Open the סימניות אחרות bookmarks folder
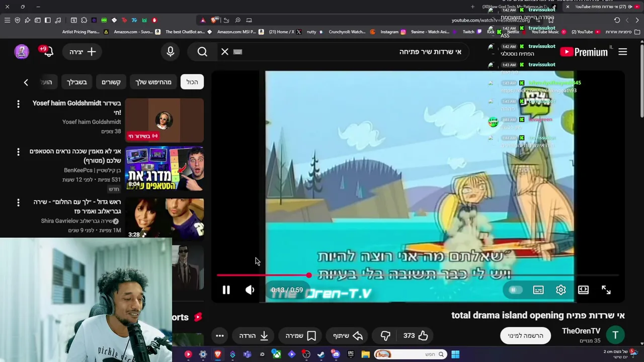The height and width of the screenshot is (362, 644). pos(622,32)
